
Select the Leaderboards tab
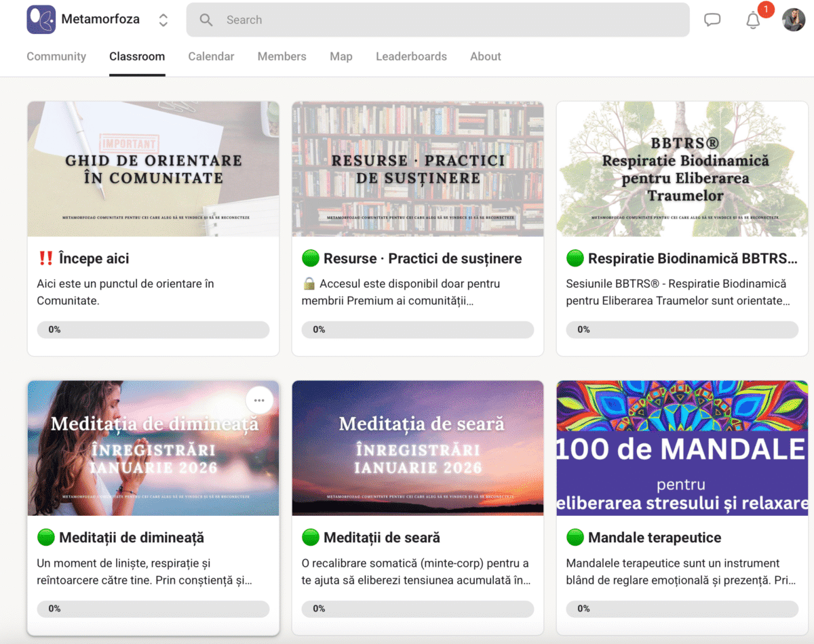pyautogui.click(x=411, y=56)
